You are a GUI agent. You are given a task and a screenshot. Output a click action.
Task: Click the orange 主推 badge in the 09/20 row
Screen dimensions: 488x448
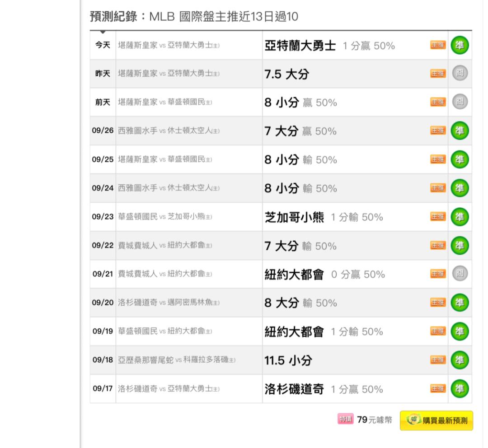(438, 303)
